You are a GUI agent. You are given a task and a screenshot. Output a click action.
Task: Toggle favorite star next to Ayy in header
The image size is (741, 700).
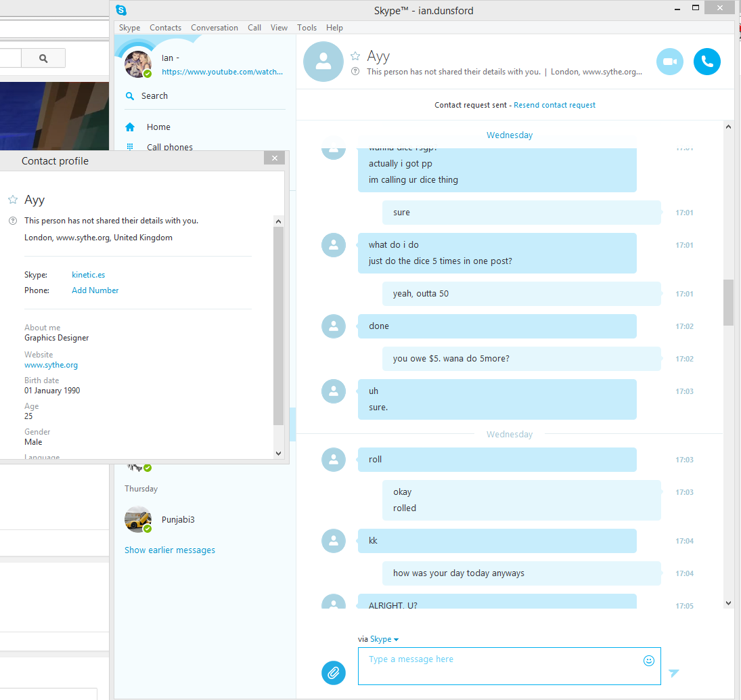click(355, 56)
